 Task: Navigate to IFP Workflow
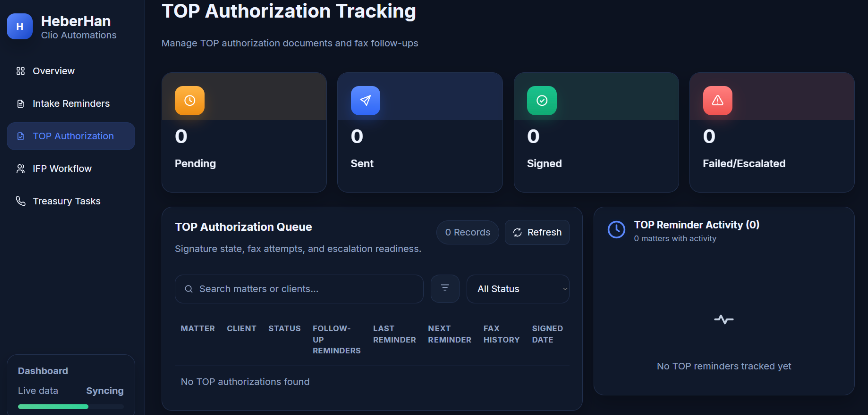[71, 169]
